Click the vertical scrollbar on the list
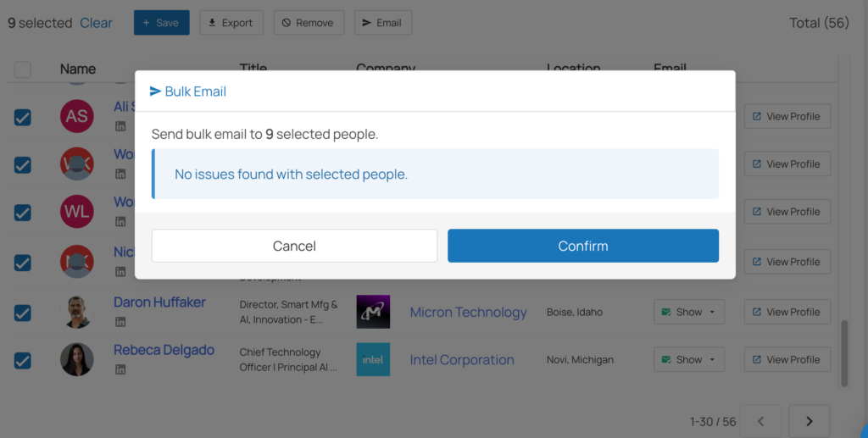Screen dimensions: 868x438 tap(843, 352)
